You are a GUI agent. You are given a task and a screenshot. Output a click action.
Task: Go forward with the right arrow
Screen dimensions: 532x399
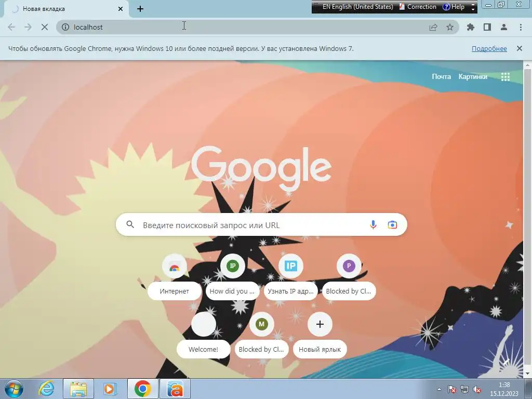click(28, 27)
